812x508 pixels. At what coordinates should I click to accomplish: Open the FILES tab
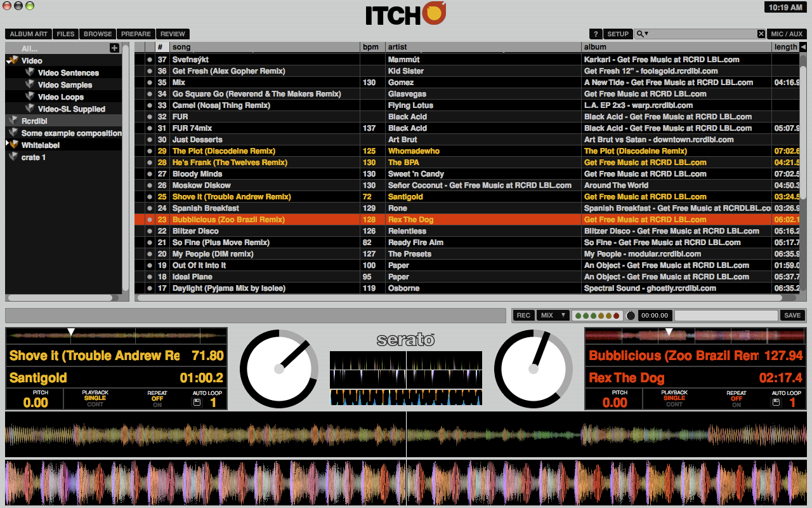65,34
